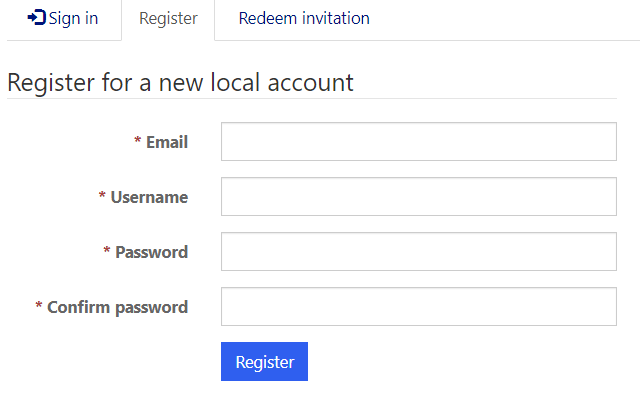Focus the Email input field
Screen dimensions: 640x414
tap(418, 142)
